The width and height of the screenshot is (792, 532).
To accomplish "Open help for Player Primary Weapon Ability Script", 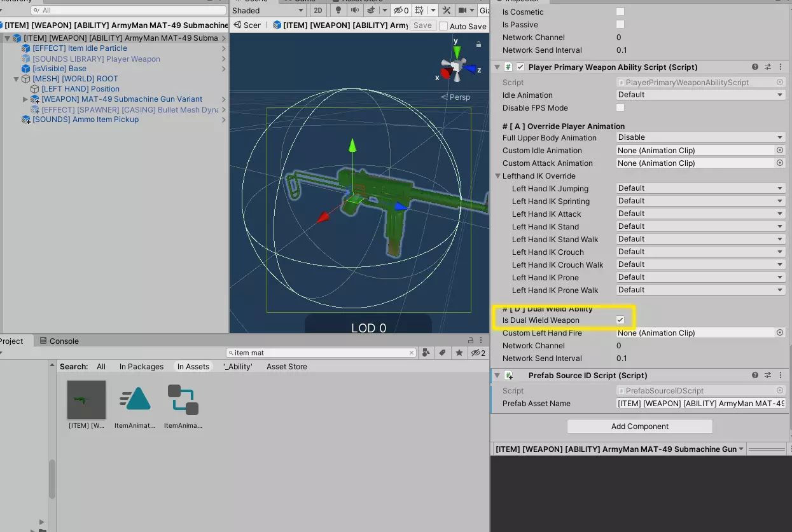I will (754, 67).
